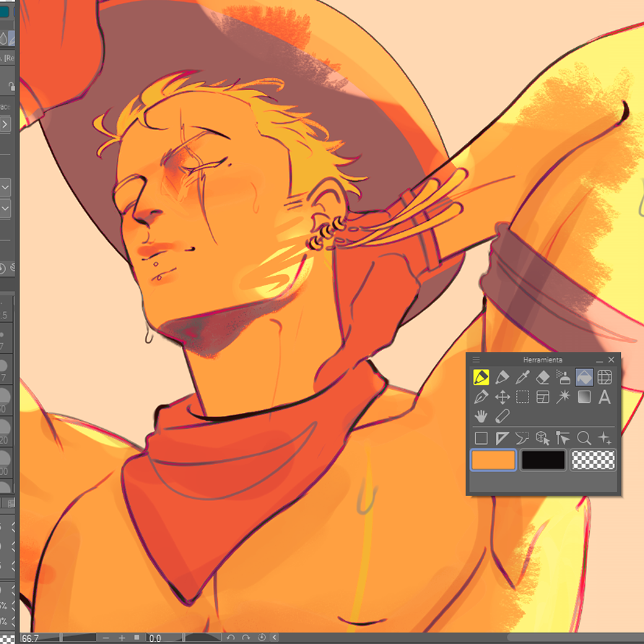Expand the right-chevron button in left panel
644x644 pixels.
coord(5,123)
